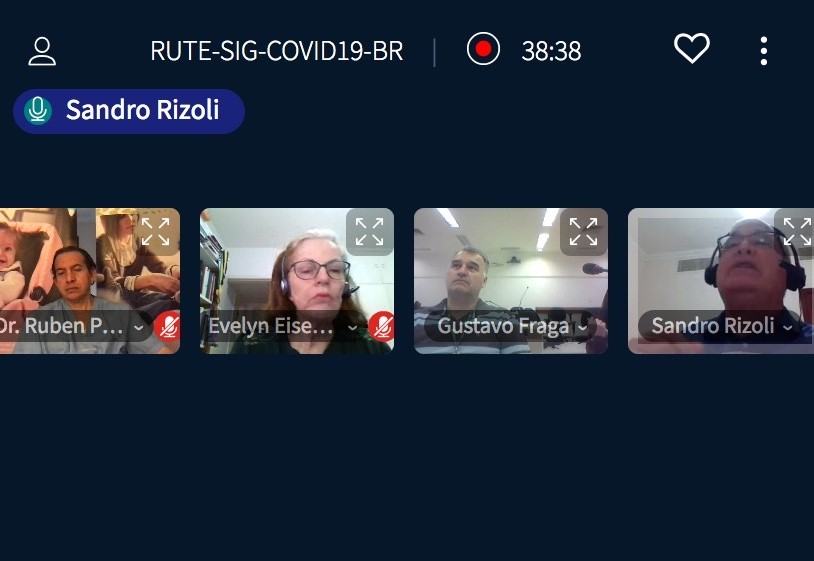Open chevron beside Sandro Rizoli tile name
The height and width of the screenshot is (561, 814).
point(788,327)
